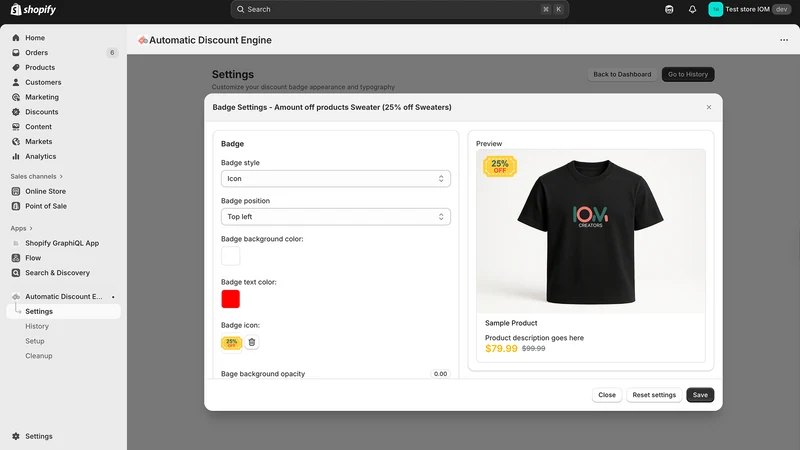The width and height of the screenshot is (800, 450).
Task: Click the Discounts badge icon
Action: [x=16, y=112]
